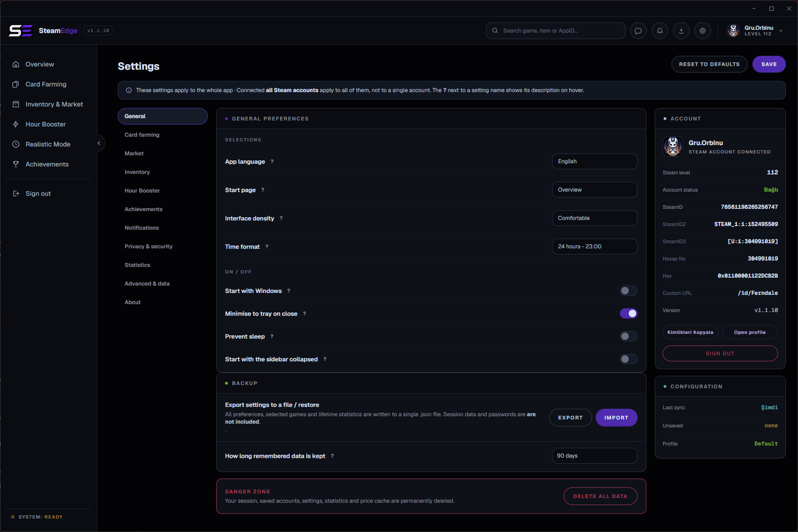Open the Achievements settings tab
The image size is (798, 532).
(x=163, y=209)
